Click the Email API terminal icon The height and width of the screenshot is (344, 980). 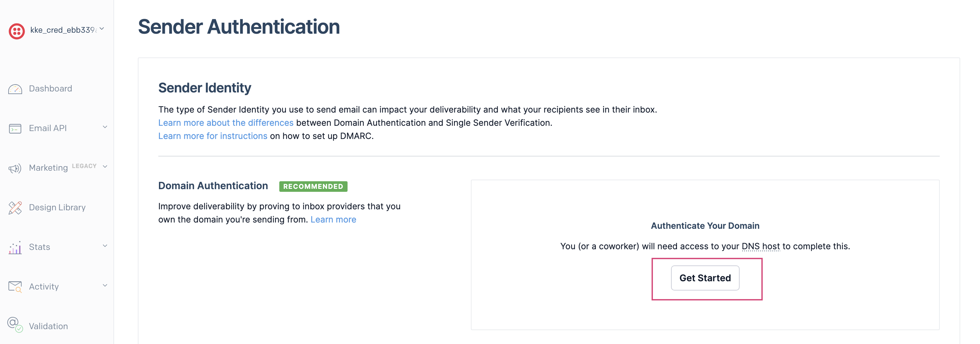click(x=15, y=129)
